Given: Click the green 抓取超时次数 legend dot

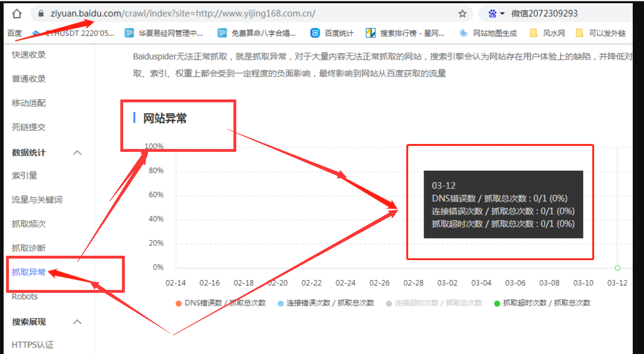Looking at the screenshot, I should coord(497,303).
